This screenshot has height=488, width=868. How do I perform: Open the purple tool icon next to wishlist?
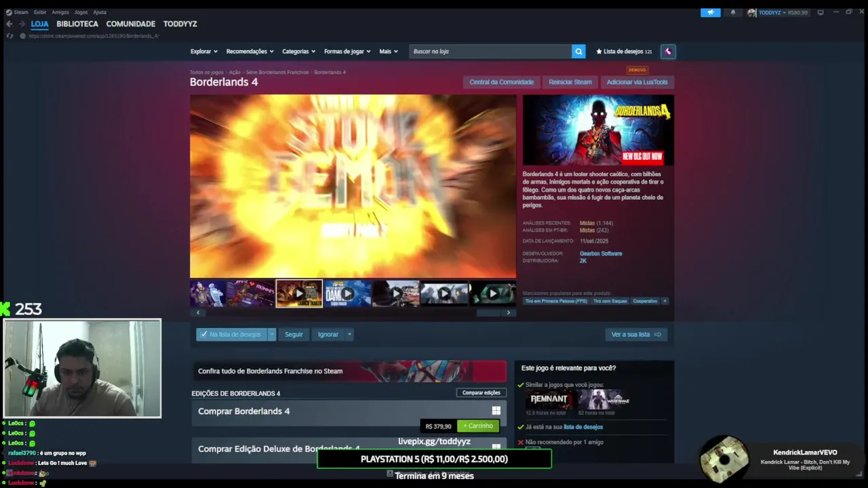[668, 52]
